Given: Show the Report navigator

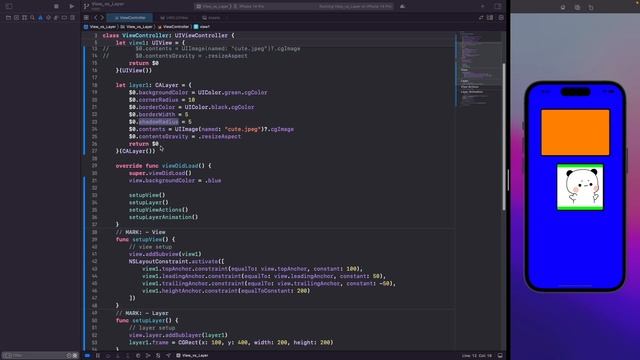Looking at the screenshot, I should 72,18.
